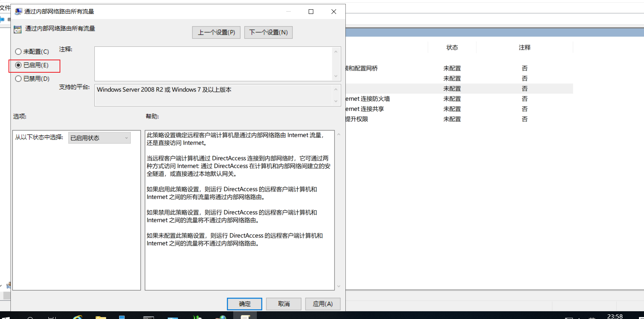This screenshot has width=644, height=319.
Task: Click the 应用(A) apply button
Action: (x=323, y=304)
